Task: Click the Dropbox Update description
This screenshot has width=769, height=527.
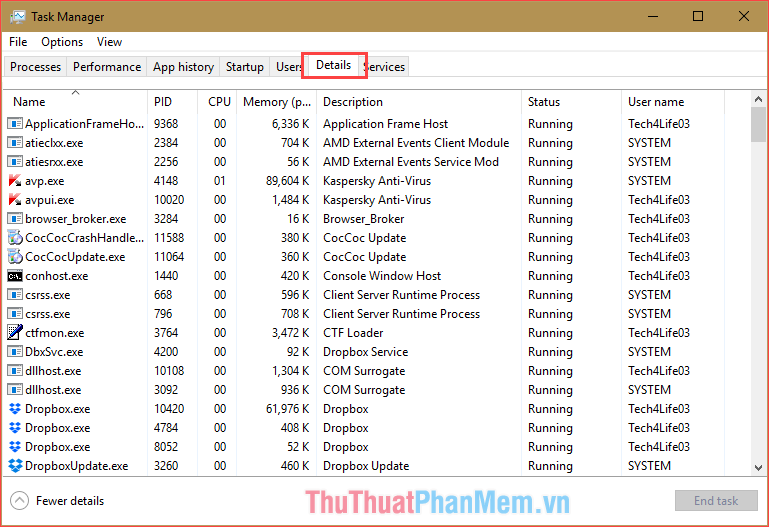Action: point(366,466)
